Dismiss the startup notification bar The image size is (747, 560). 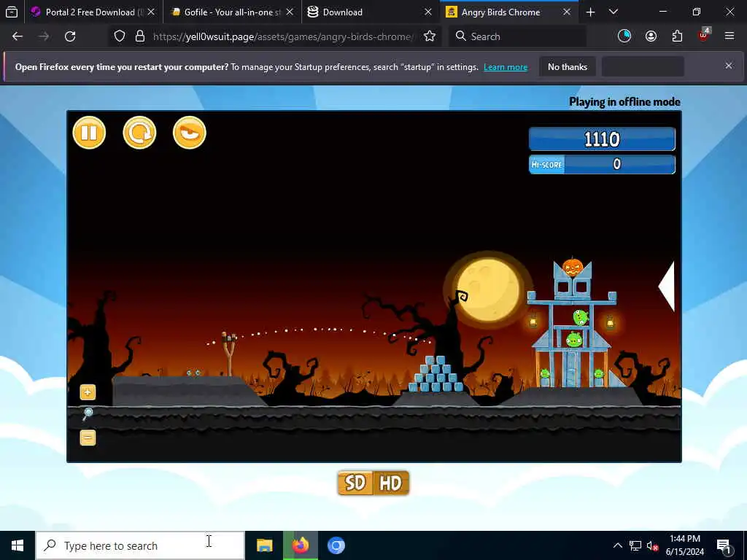point(729,66)
